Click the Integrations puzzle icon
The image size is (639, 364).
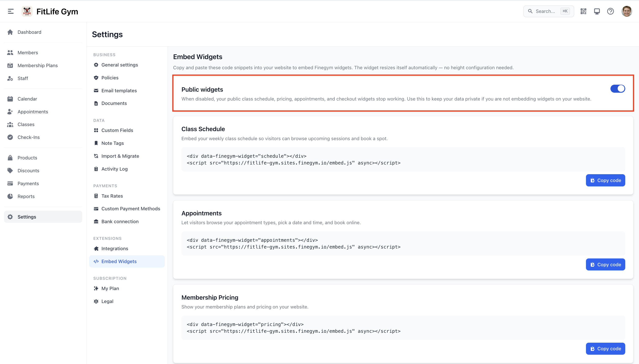coord(96,249)
